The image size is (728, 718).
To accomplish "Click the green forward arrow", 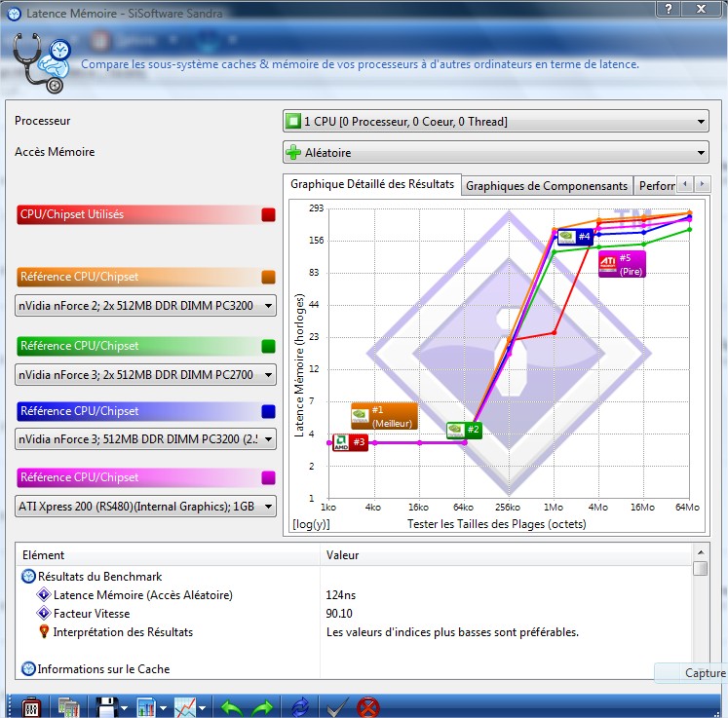I will coord(263,708).
